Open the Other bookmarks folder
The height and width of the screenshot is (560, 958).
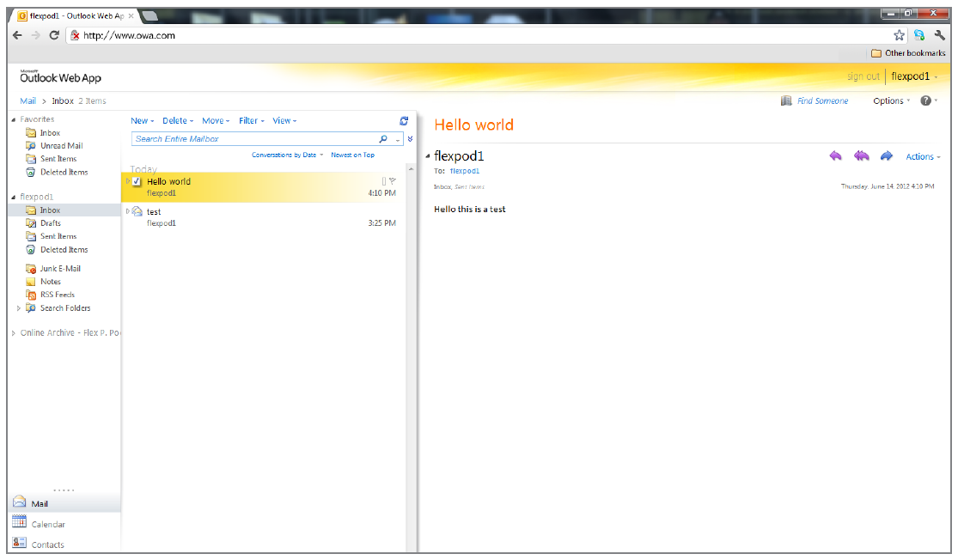tap(908, 53)
